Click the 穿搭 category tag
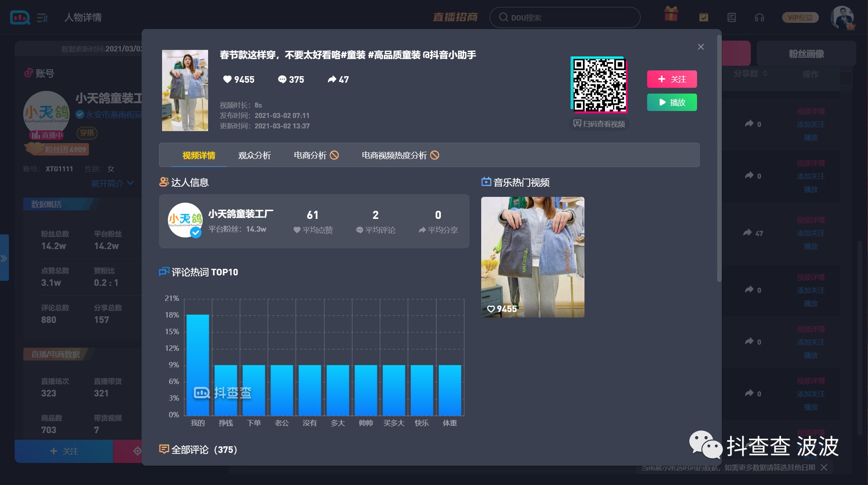 (87, 133)
